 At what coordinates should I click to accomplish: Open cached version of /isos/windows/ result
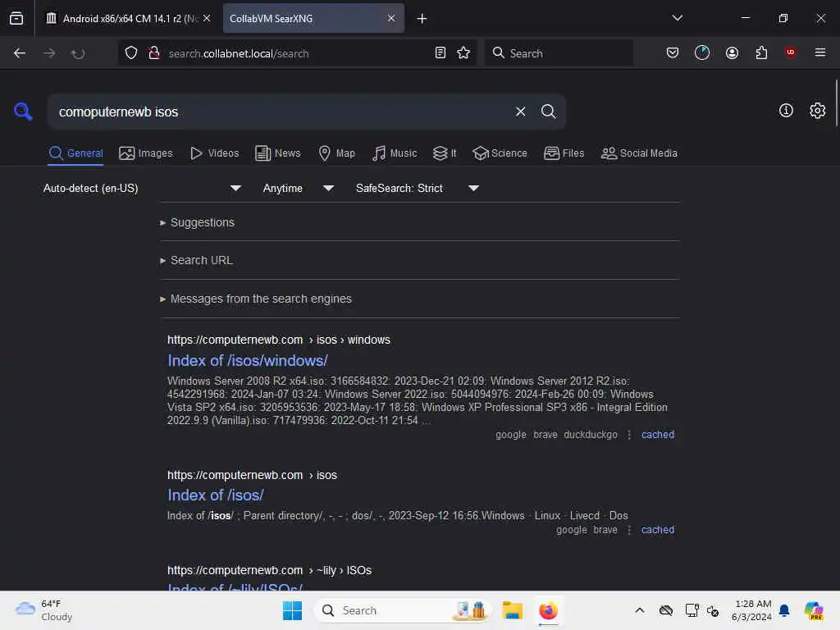pos(657,435)
